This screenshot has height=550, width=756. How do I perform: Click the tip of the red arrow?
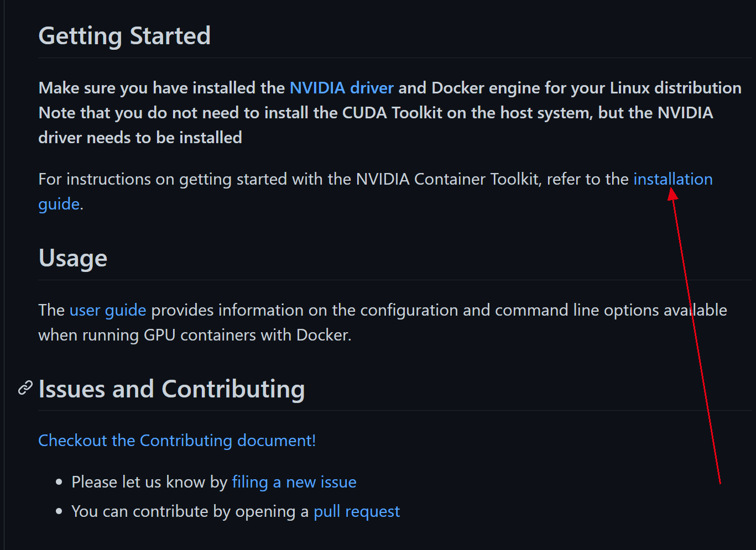pos(672,188)
